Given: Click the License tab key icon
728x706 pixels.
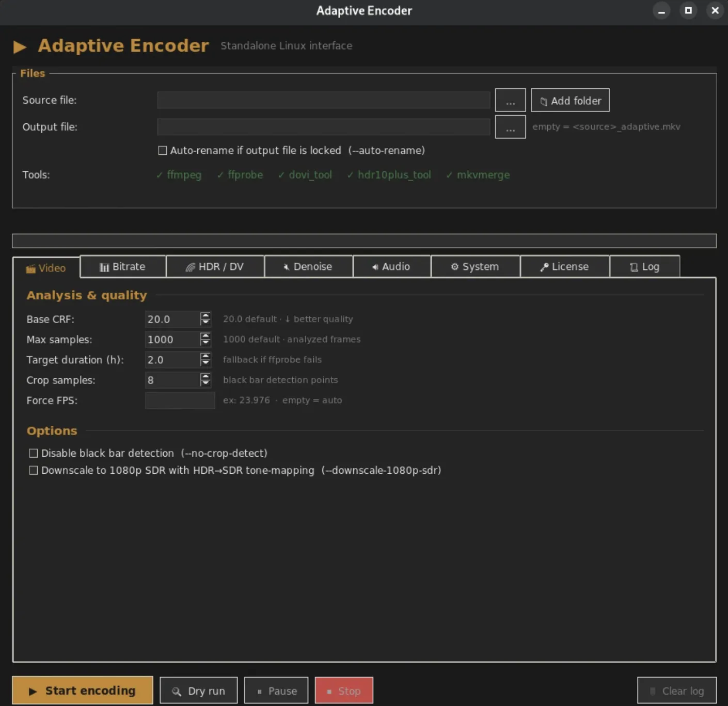Looking at the screenshot, I should tap(544, 267).
